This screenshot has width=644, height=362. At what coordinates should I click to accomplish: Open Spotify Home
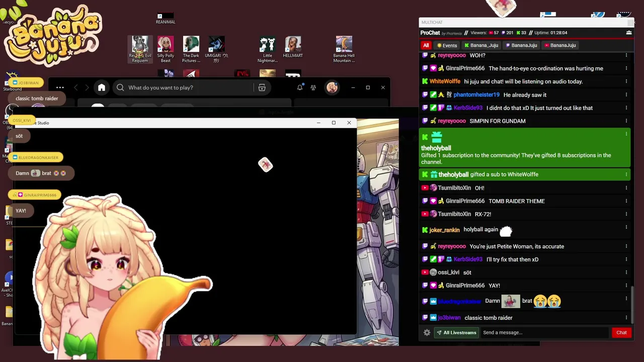coord(102,87)
